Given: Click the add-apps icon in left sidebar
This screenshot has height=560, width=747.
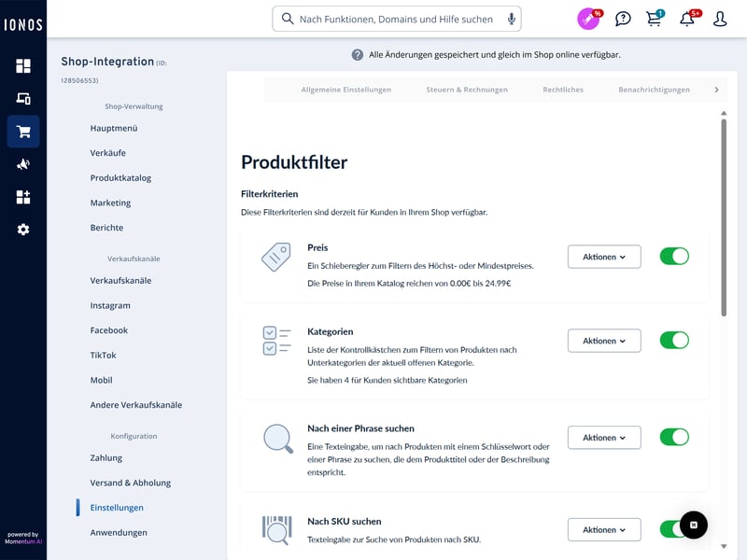Looking at the screenshot, I should 23,197.
